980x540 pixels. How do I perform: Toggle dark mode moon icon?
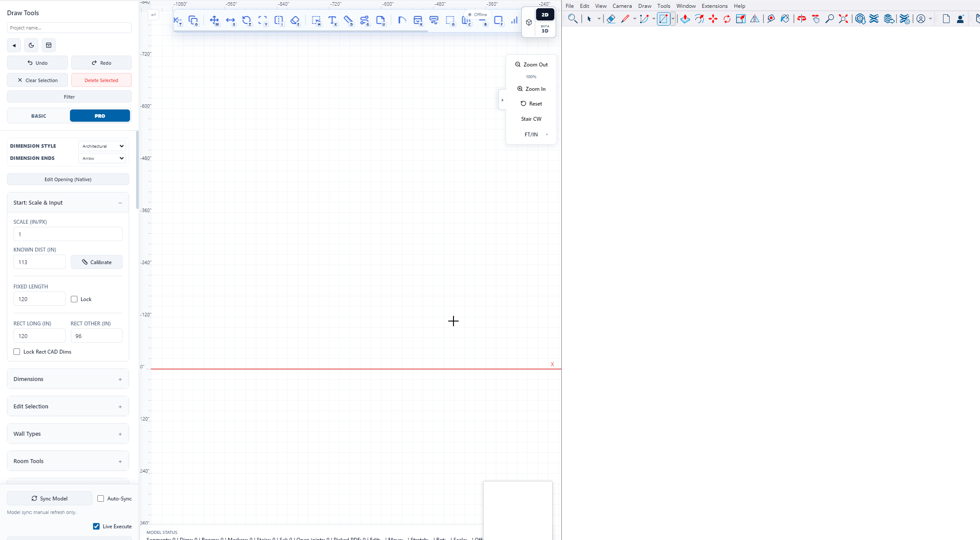click(x=31, y=45)
